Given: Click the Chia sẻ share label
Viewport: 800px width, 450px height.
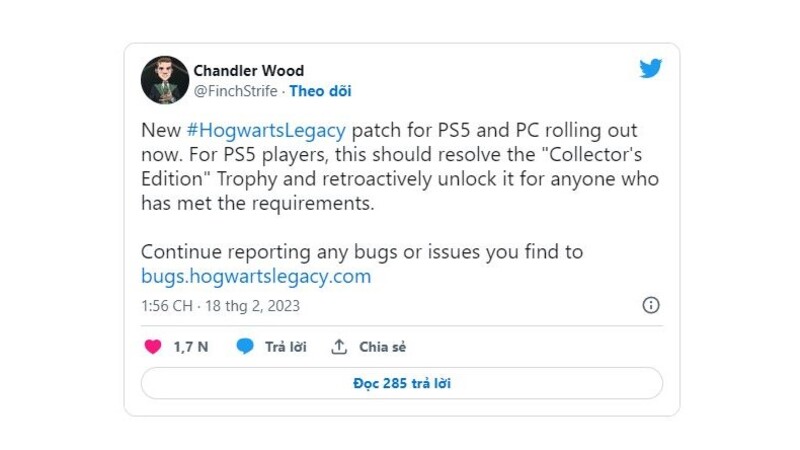Looking at the screenshot, I should point(383,347).
